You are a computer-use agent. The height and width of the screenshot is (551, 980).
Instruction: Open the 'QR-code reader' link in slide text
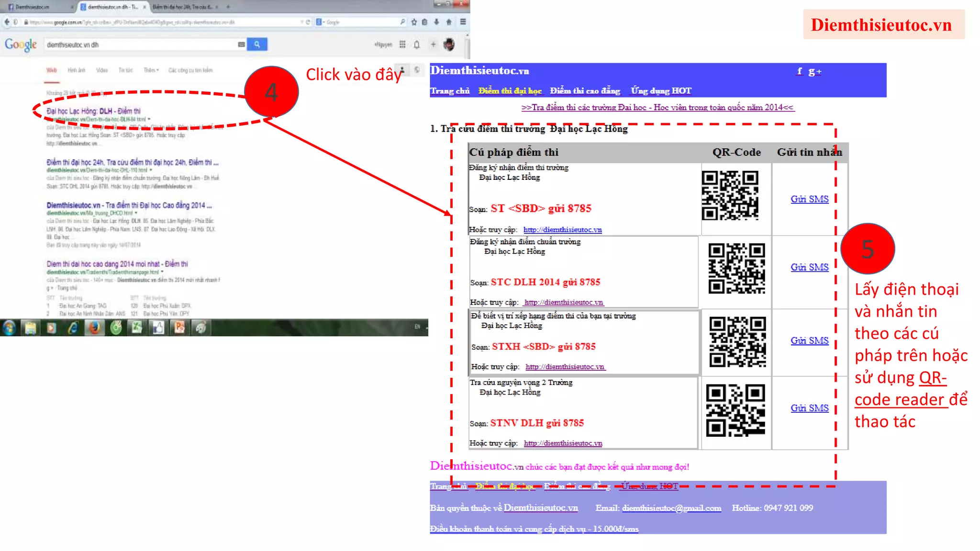(901, 388)
